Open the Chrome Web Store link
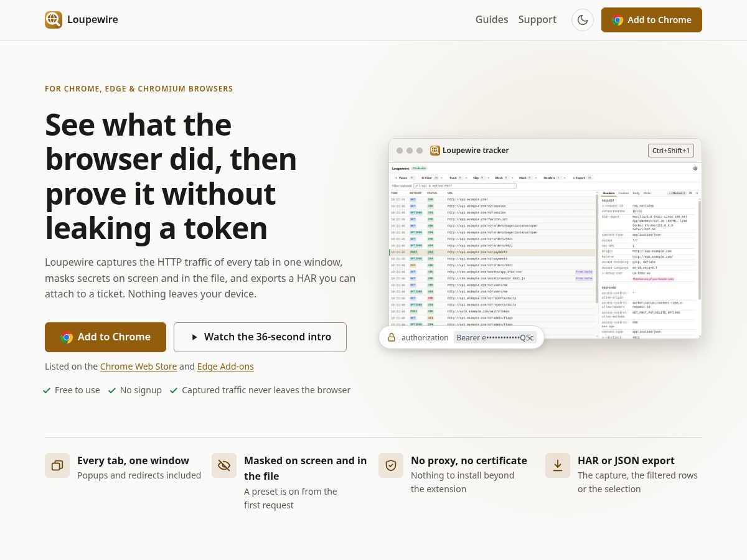Viewport: 747px width, 560px height. tap(138, 366)
